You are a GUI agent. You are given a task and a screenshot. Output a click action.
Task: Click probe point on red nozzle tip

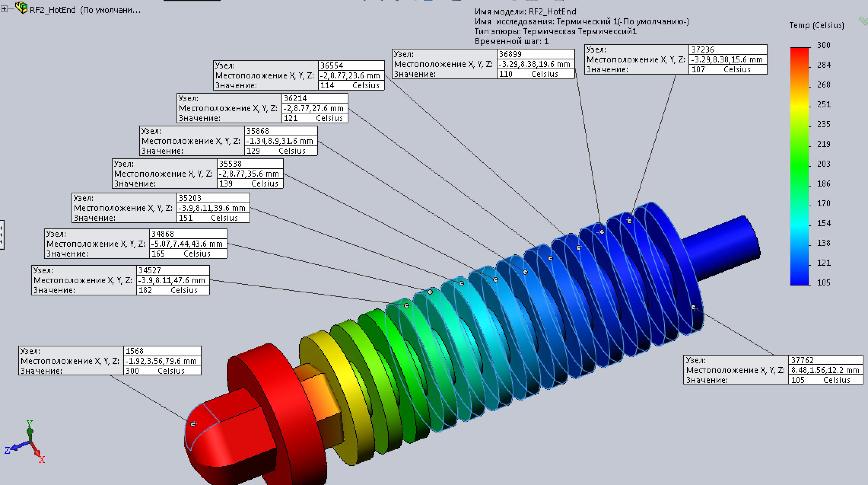coord(193,424)
